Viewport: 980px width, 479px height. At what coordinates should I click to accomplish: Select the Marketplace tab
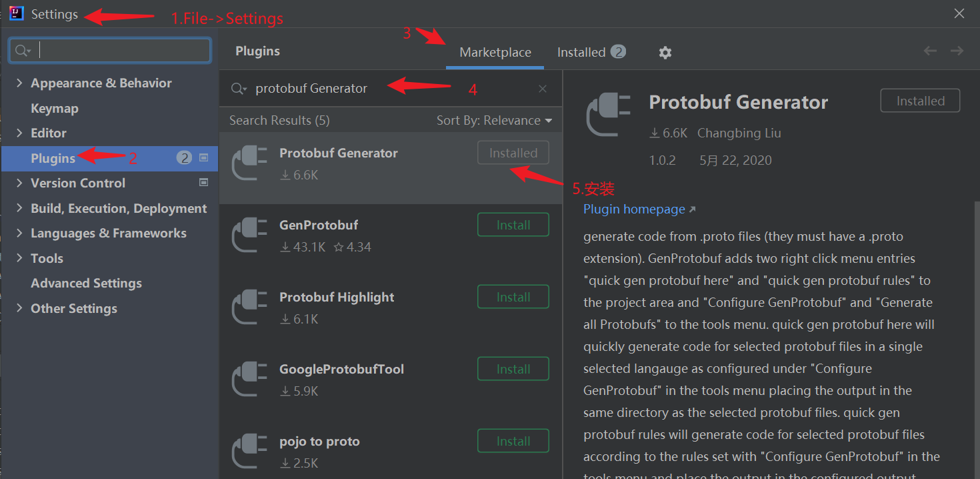495,52
